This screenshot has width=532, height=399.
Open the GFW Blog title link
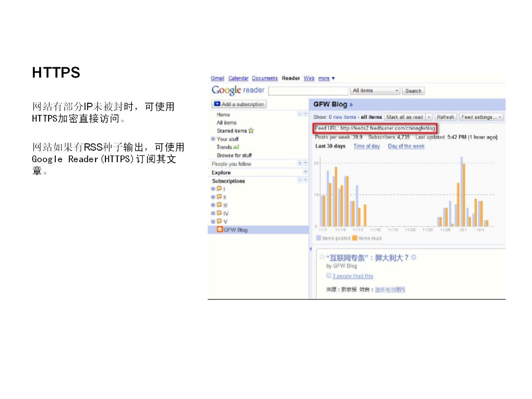333,105
